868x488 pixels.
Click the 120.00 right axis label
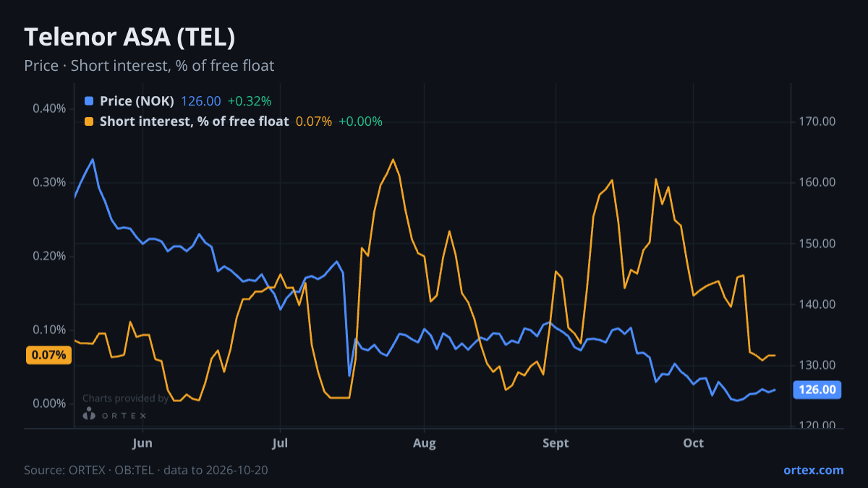click(819, 426)
